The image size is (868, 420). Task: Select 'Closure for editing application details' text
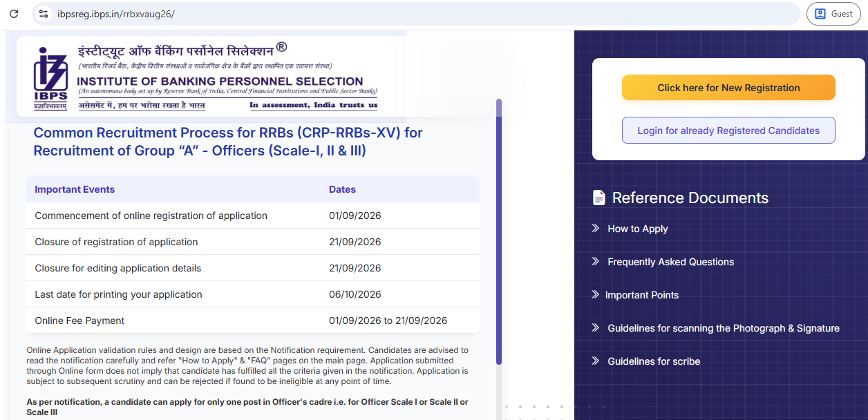[118, 268]
